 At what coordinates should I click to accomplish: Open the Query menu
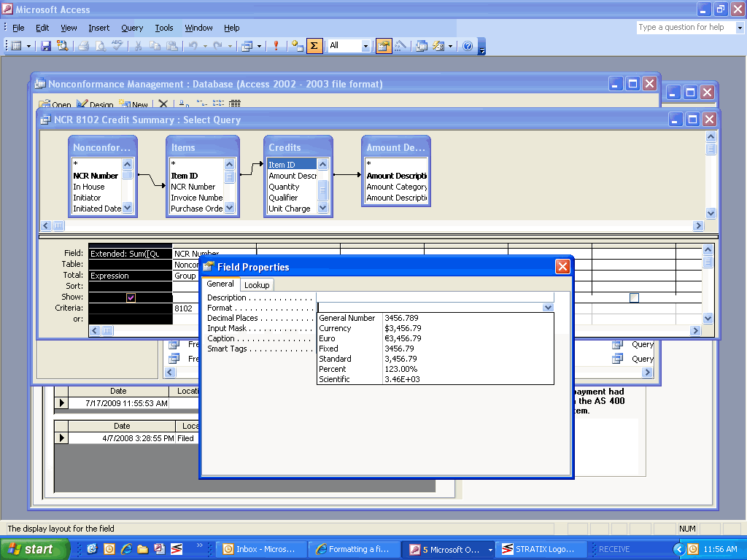click(x=132, y=28)
